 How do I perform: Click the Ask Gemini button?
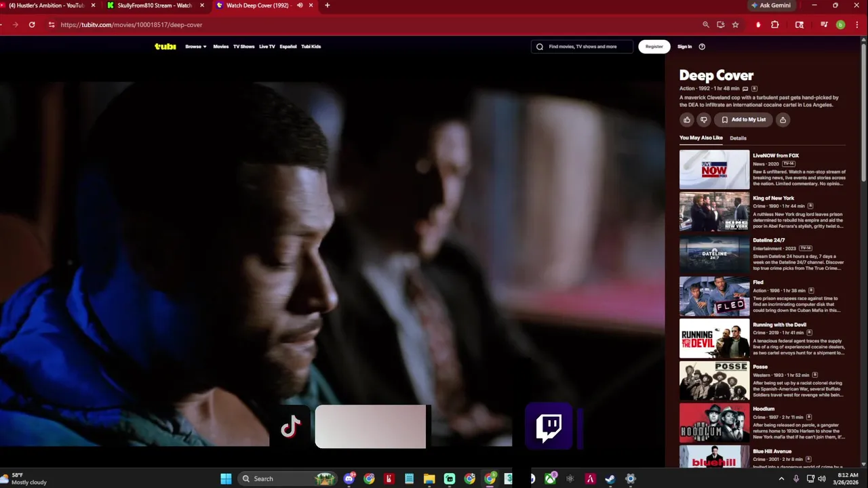[x=771, y=5]
